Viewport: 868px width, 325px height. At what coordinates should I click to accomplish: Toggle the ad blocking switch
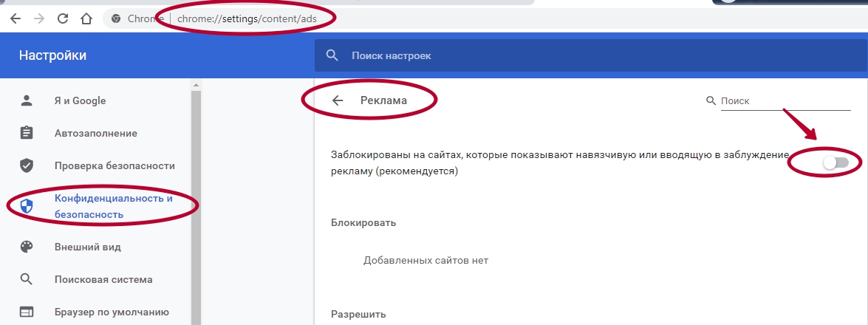[835, 162]
